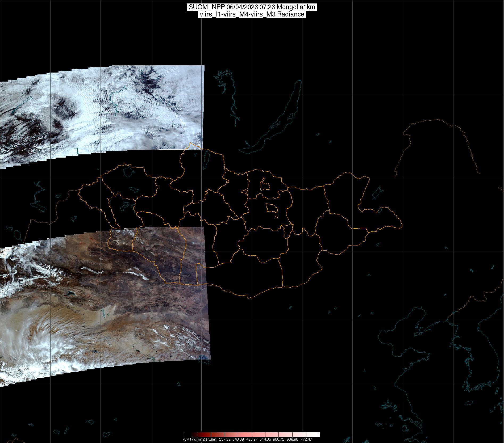Click the long curved Lake Baikal outline

pyautogui.click(x=277, y=120)
